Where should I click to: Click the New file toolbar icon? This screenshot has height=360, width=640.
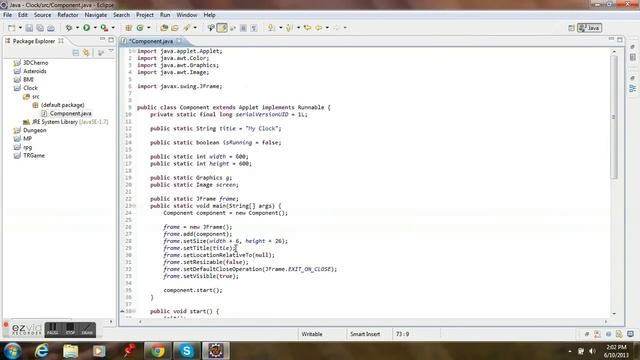[x=11, y=28]
